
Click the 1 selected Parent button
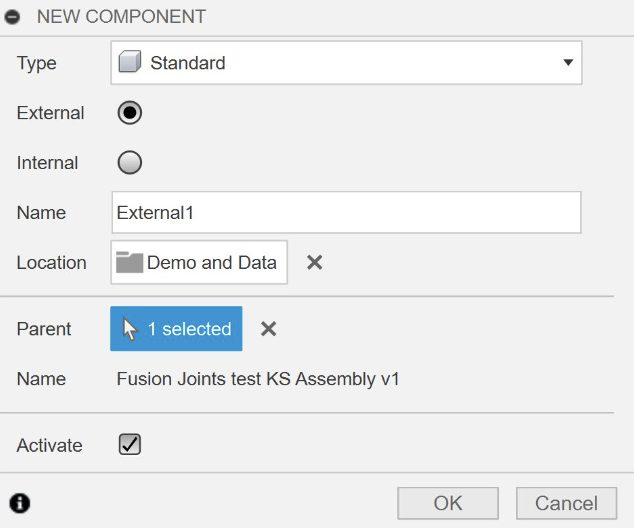coord(177,329)
